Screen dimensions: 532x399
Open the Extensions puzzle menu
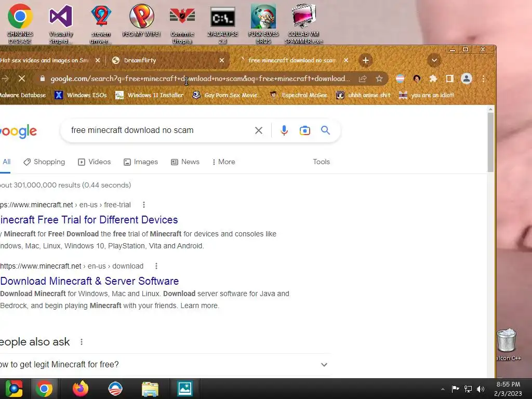pos(433,79)
